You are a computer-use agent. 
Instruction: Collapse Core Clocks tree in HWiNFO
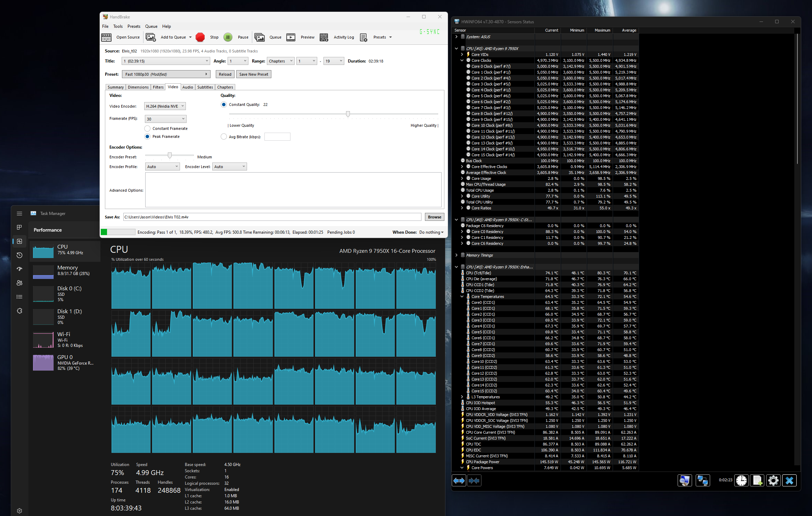tap(462, 60)
